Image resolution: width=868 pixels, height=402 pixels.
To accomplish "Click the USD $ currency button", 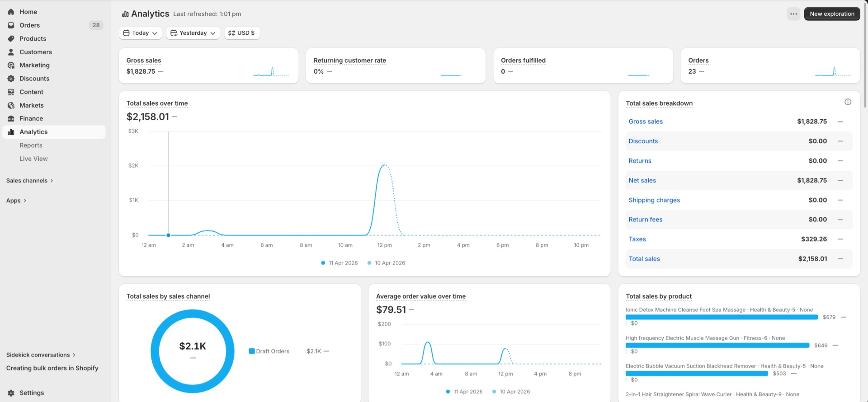I will click(x=242, y=33).
